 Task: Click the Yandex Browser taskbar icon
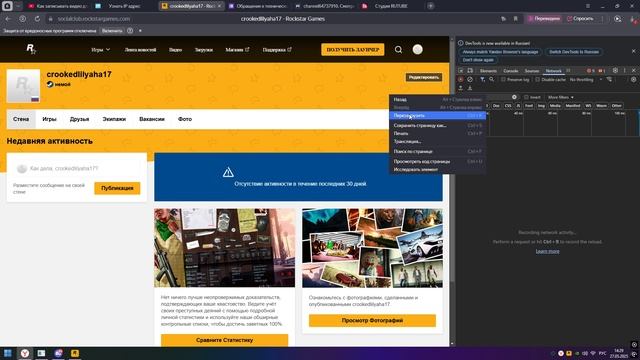[25, 353]
